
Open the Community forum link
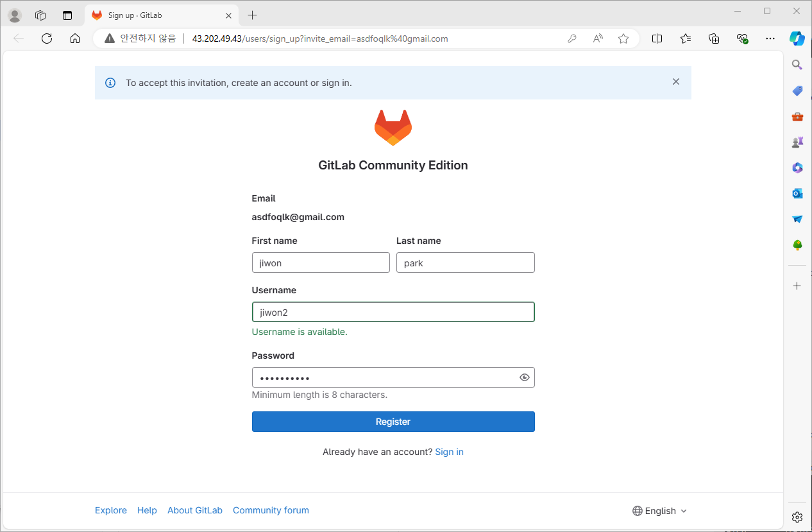click(271, 510)
